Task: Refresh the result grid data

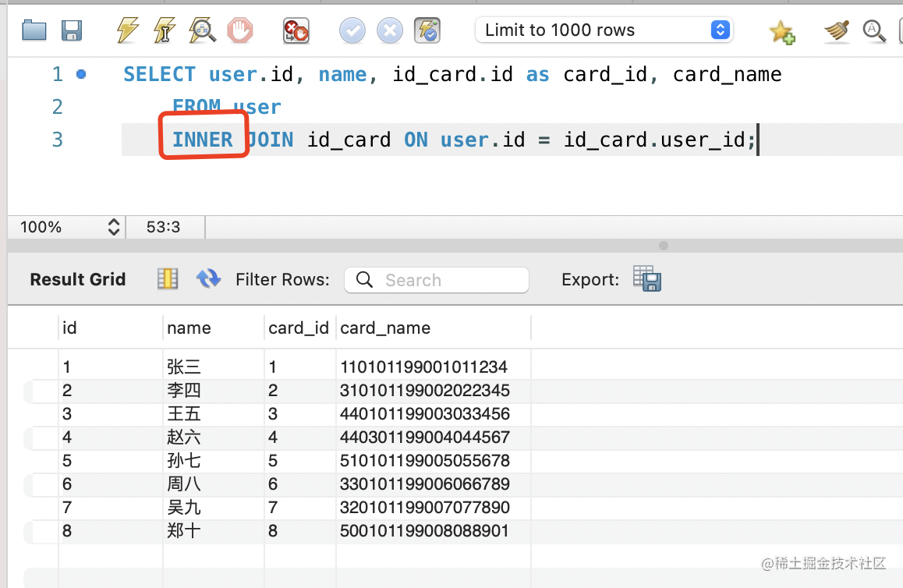Action: coord(208,278)
